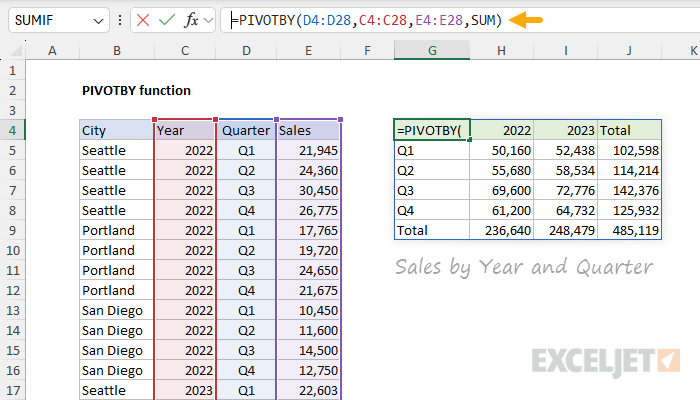Click the 'City' header cell
This screenshot has width=700, height=400.
point(117,130)
